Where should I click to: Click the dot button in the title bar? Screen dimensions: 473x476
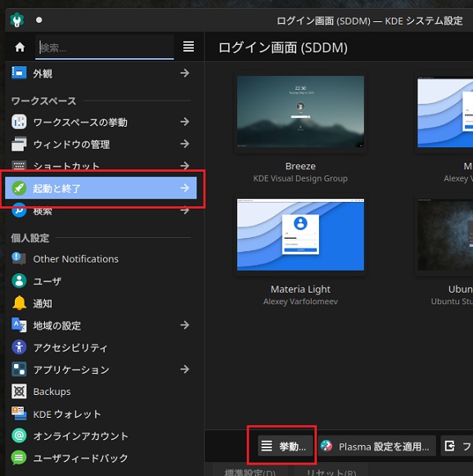(38, 20)
